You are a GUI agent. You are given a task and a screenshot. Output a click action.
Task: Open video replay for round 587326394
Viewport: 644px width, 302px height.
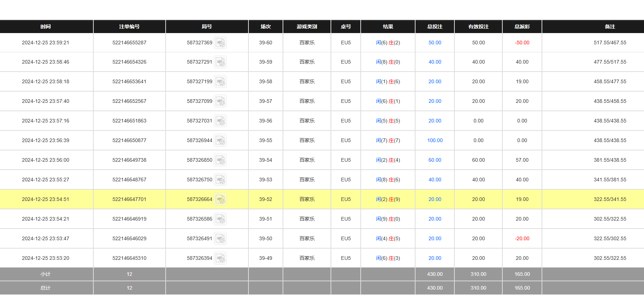click(220, 258)
